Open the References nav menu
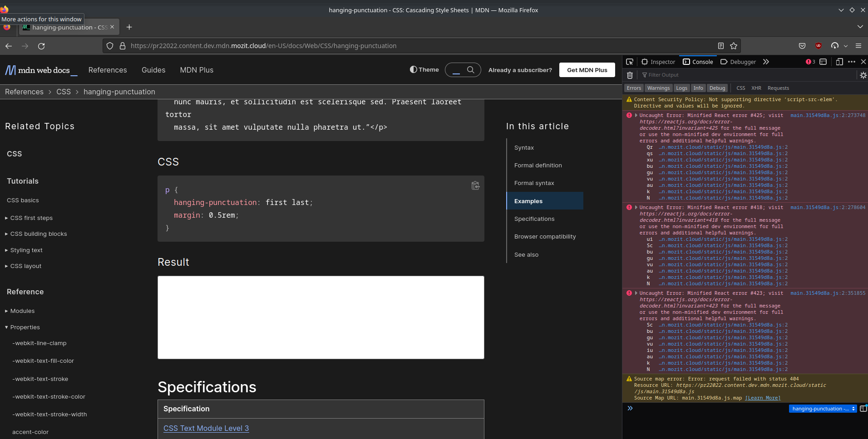The width and height of the screenshot is (868, 439). [x=108, y=70]
